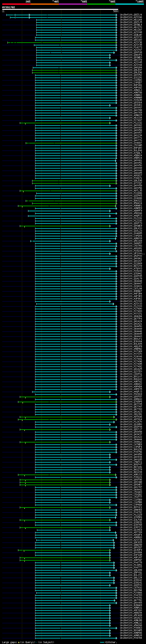Image resolution: width=146 pixels, height=644 pixels.
Task: Select hit UniRef100_P06671
Action: [131, 178]
